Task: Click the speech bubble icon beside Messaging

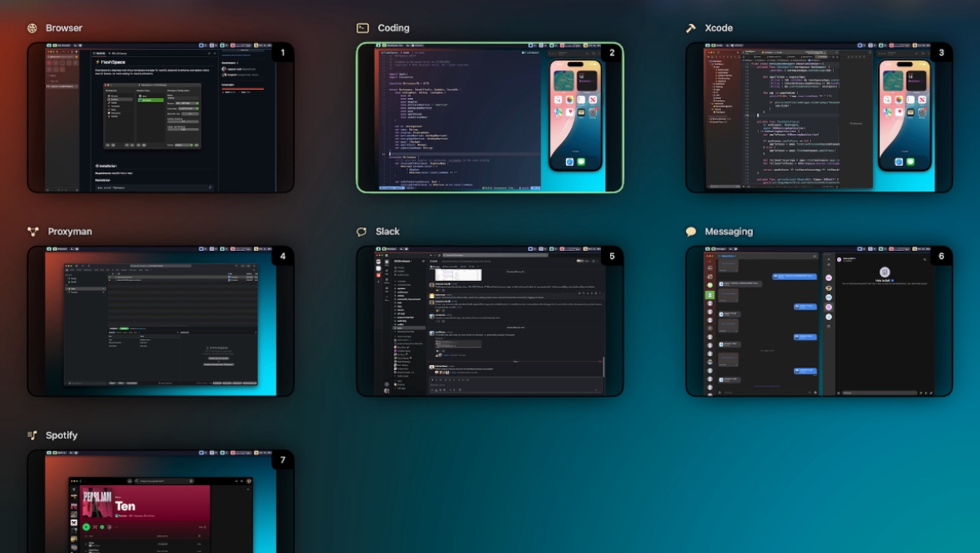Action: click(x=691, y=232)
